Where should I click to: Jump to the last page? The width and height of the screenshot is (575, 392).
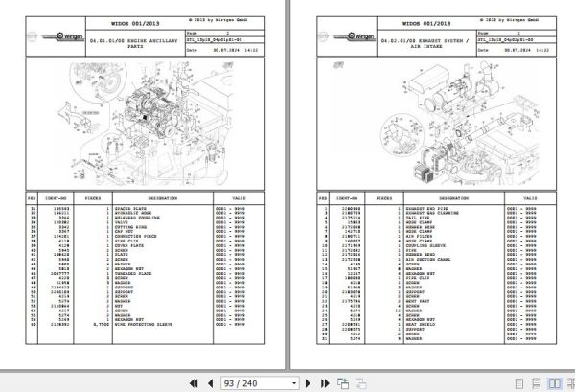click(325, 383)
